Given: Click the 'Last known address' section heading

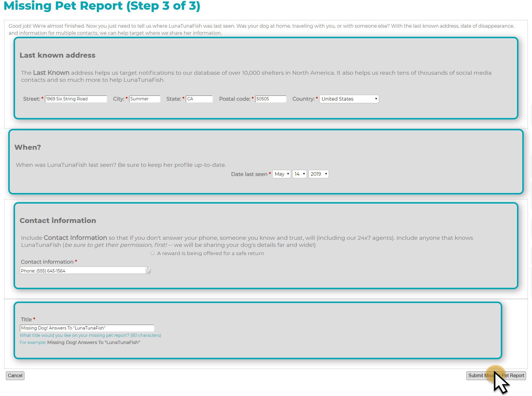Looking at the screenshot, I should point(57,55).
